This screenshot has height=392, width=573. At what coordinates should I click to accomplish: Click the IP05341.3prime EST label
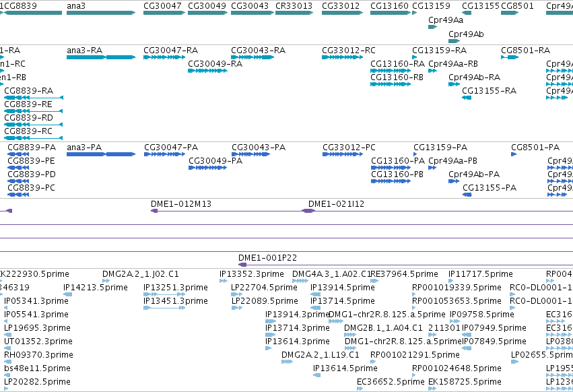[36, 301]
